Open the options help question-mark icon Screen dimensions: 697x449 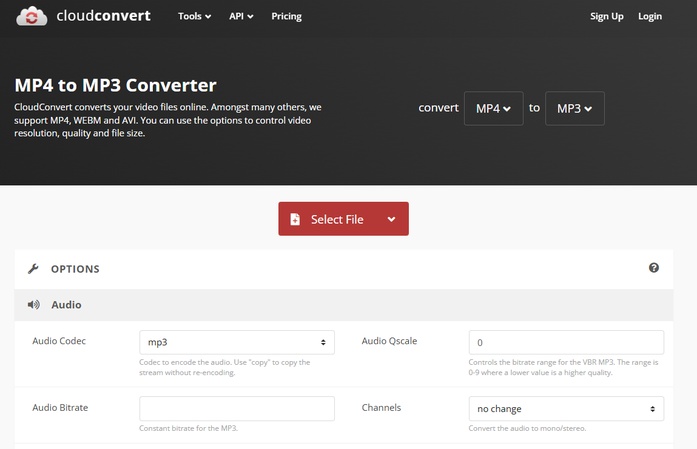point(653,268)
